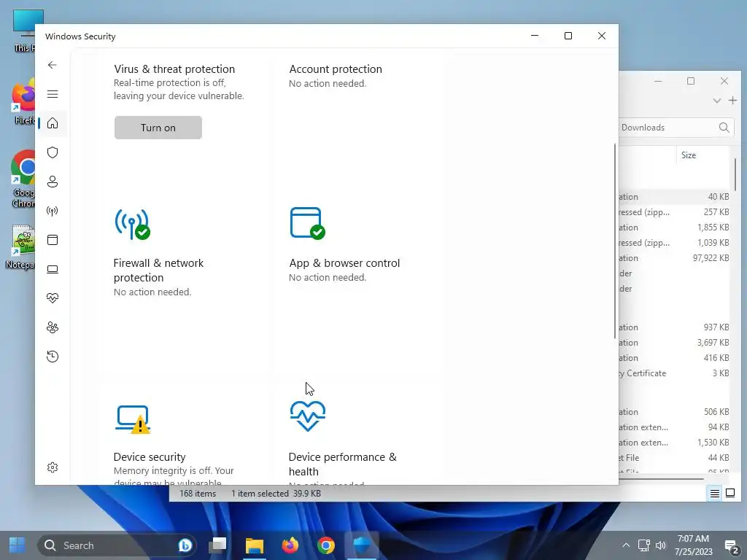Screen dimensions: 747x560
Task: Click the Explorer file list scrollbar
Action: point(735,174)
